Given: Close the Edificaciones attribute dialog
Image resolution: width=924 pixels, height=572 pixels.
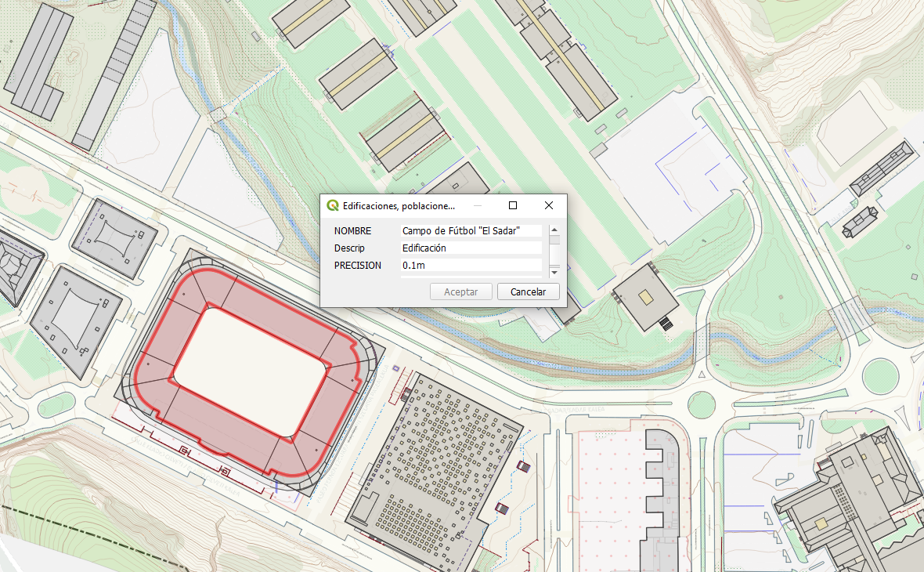Looking at the screenshot, I should pyautogui.click(x=549, y=205).
